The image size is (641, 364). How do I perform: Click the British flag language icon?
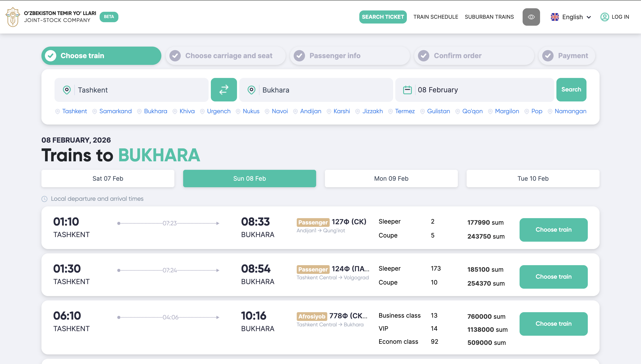tap(555, 17)
